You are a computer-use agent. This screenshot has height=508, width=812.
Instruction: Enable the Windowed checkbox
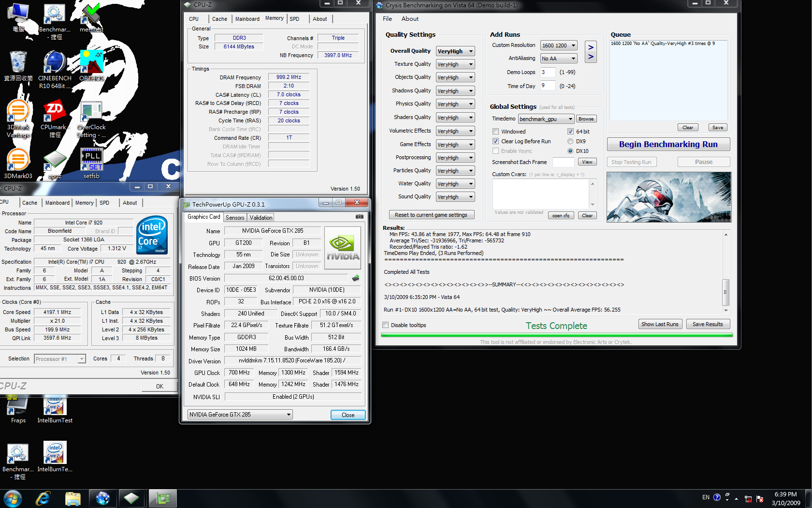pyautogui.click(x=495, y=132)
